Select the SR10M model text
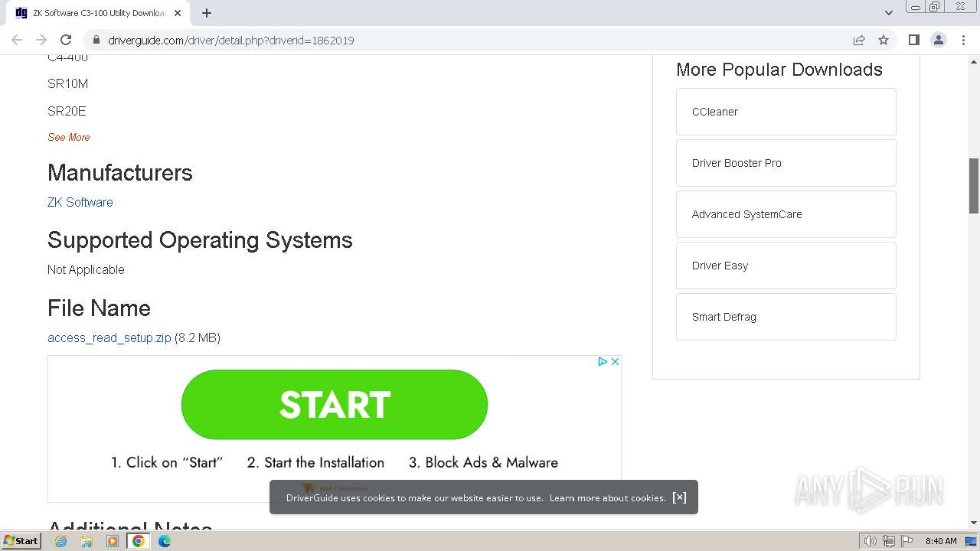Screen dimensions: 980x551 (68, 83)
